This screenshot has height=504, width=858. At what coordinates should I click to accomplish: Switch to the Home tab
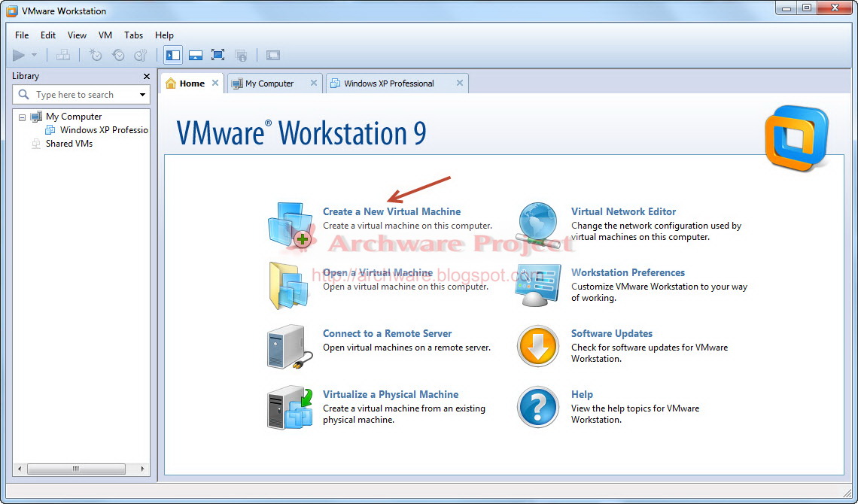pos(192,83)
